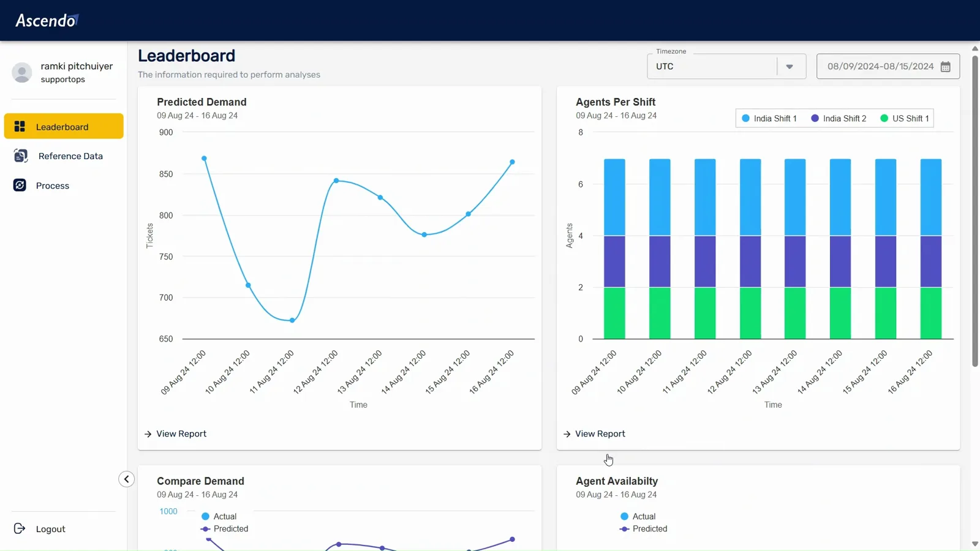Open View Report under Agents Per Shift
The image size is (980, 551).
coord(600,433)
